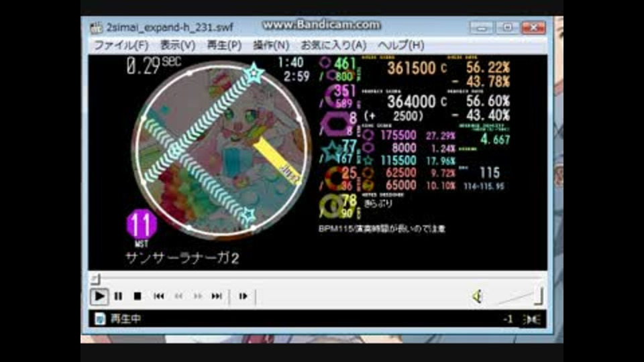The width and height of the screenshot is (644, 362).
Task: Mute audio via the speaker icon
Action: (477, 296)
